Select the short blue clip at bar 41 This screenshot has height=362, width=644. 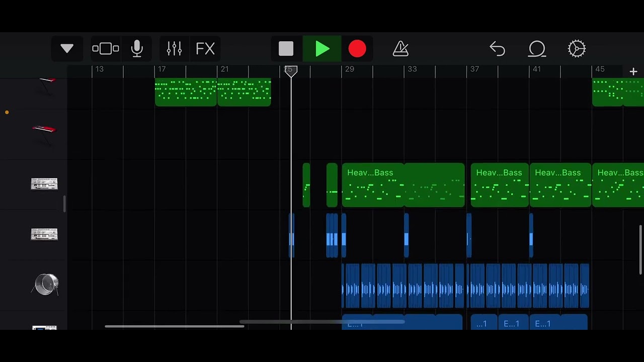tap(531, 235)
